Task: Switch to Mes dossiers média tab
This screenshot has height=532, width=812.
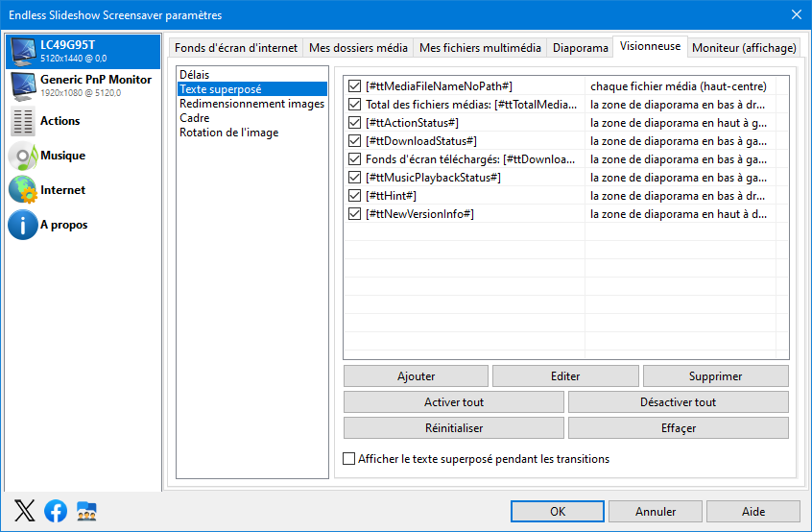Action: tap(358, 48)
